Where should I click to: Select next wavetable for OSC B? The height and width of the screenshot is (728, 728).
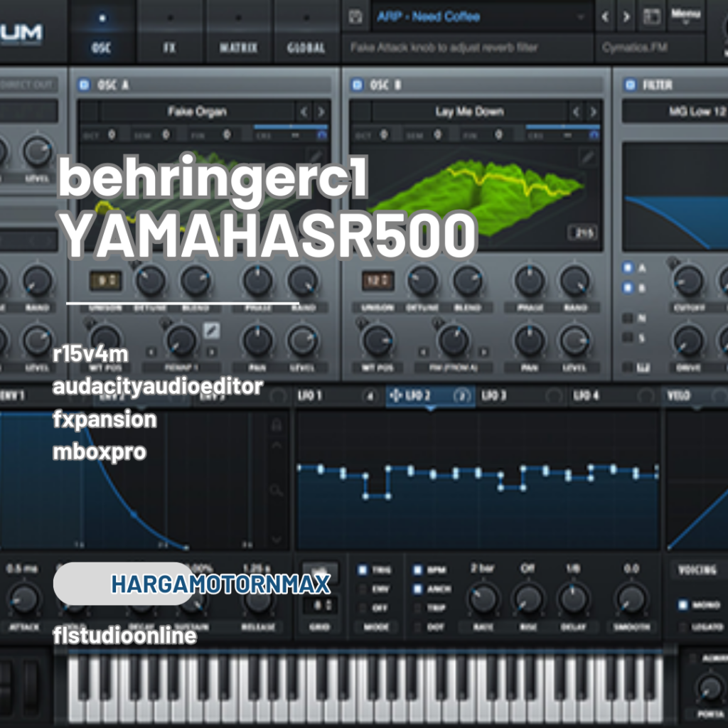point(594,112)
